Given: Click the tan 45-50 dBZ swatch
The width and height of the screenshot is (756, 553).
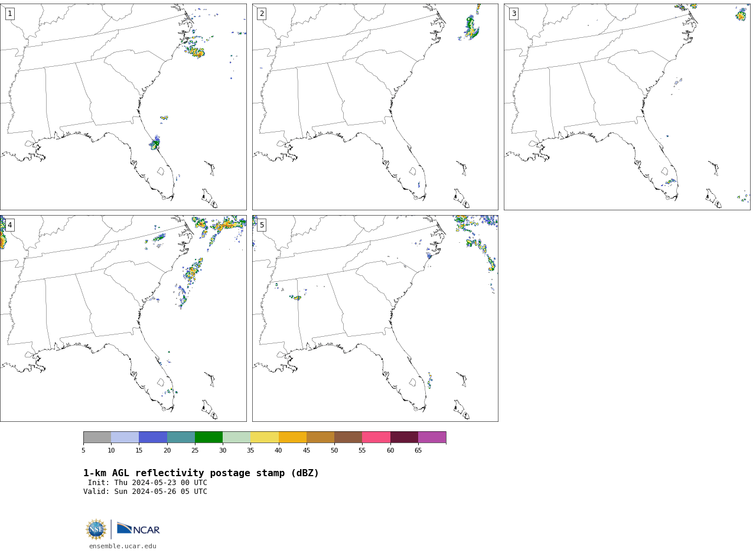Looking at the screenshot, I should [320, 437].
